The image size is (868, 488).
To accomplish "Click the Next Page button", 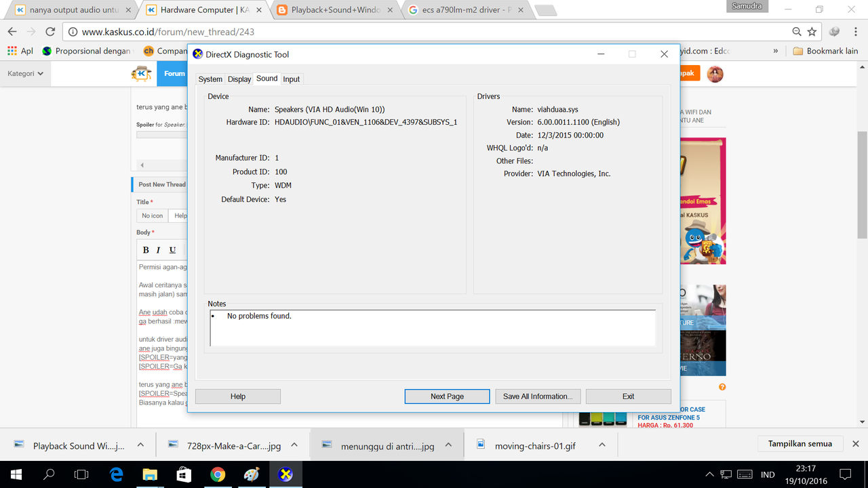I will (447, 396).
